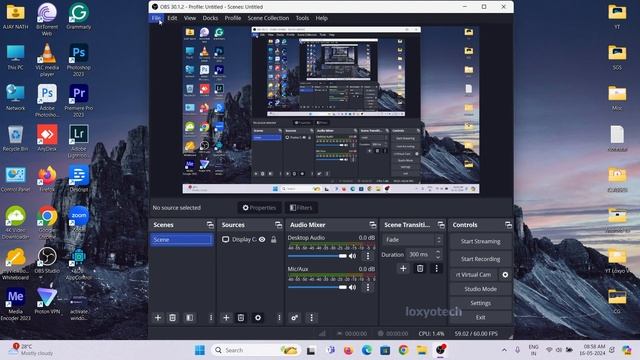Viewport: 640px width, 360px height.
Task: Open Desktop Audio options dots
Action: (x=368, y=256)
